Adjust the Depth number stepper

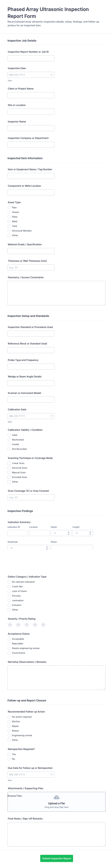[x=69, y=533]
